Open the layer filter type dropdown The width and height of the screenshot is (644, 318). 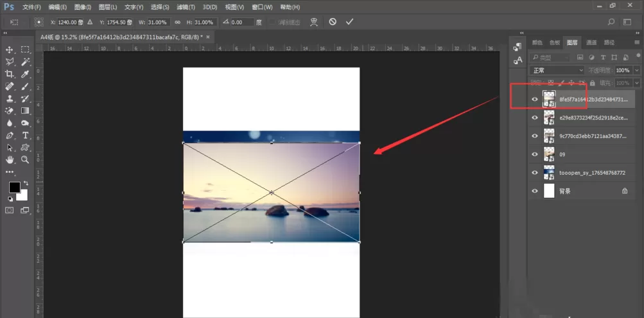point(550,58)
